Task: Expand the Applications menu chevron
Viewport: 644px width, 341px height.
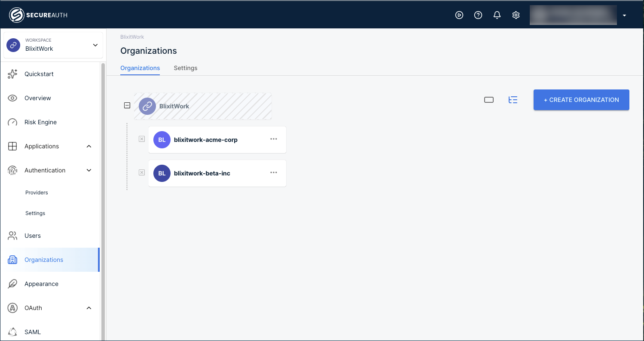Action: tap(89, 146)
